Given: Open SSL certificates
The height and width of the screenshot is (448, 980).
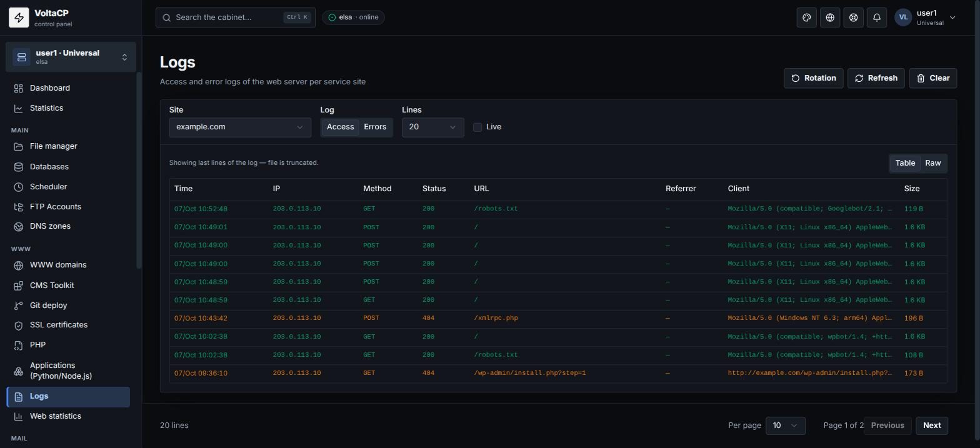Looking at the screenshot, I should point(68,325).
